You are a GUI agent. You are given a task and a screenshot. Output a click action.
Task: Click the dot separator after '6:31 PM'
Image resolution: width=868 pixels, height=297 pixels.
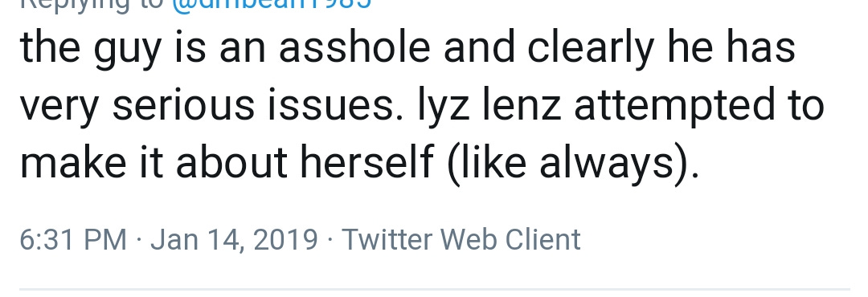point(138,241)
